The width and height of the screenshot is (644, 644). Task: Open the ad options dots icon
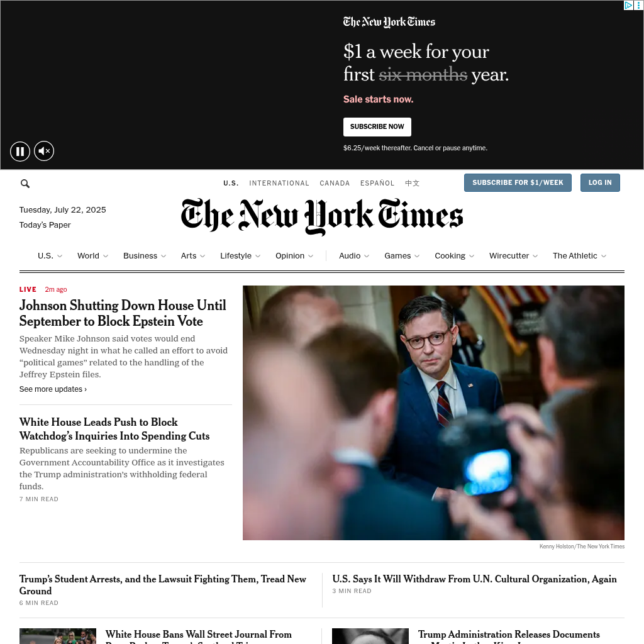(x=639, y=5)
